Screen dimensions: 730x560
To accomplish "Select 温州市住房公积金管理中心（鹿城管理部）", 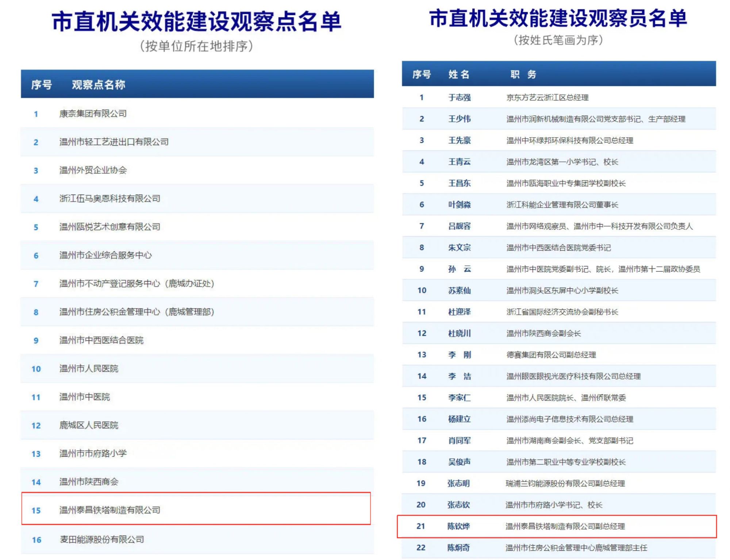I will (x=197, y=312).
